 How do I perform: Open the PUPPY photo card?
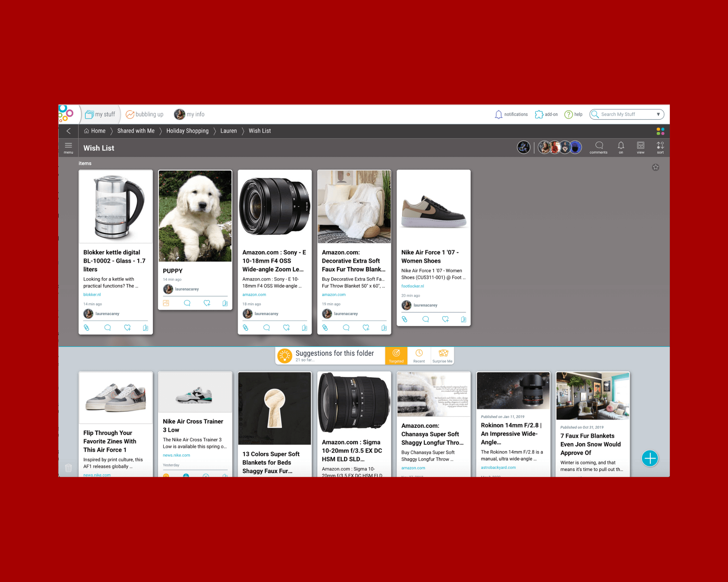(195, 216)
